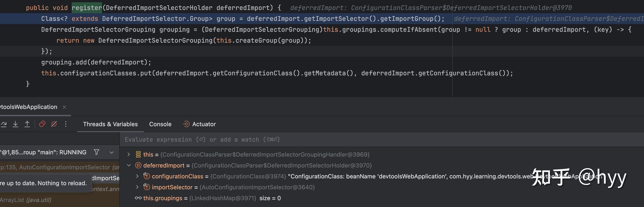644x207 pixels.
Task: Expand the 'this' variable node
Action: [129, 154]
